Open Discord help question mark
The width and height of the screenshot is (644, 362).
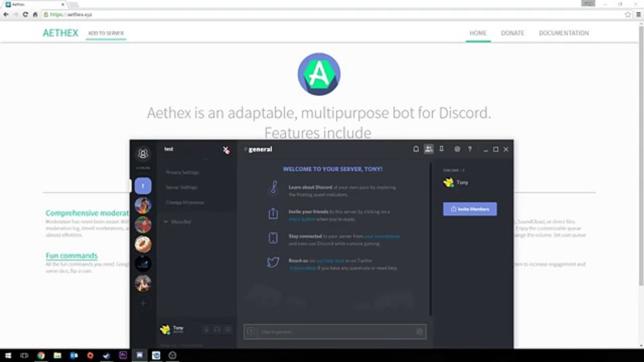point(470,149)
